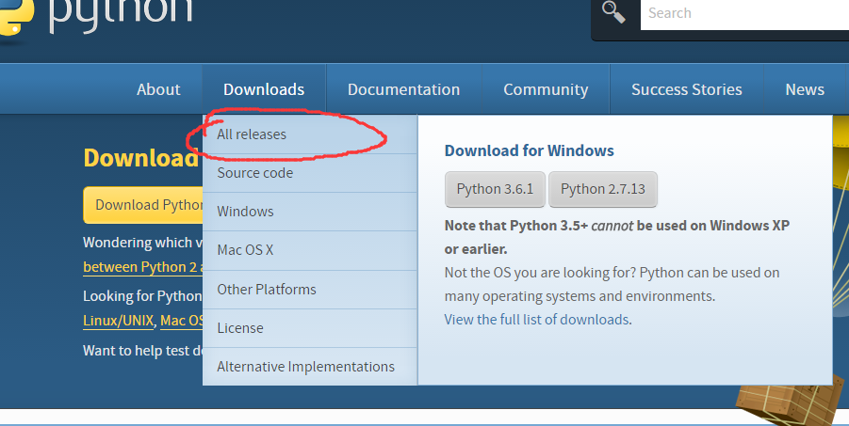Download Python 2.7.13 for Windows

pos(603,189)
